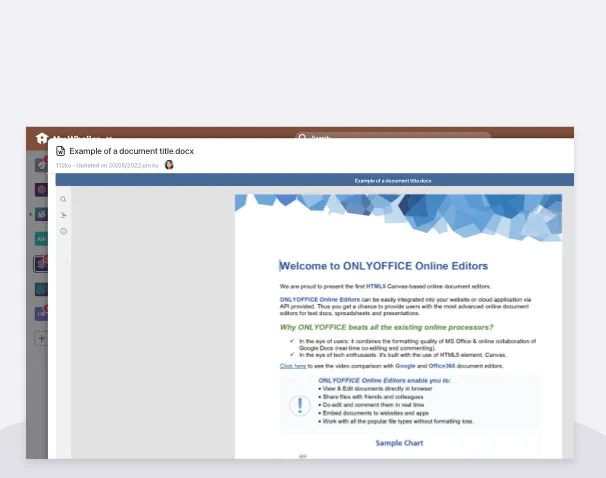606x478 pixels.
Task: Select the dark teal workspace tile above UB
Action: pos(41,289)
